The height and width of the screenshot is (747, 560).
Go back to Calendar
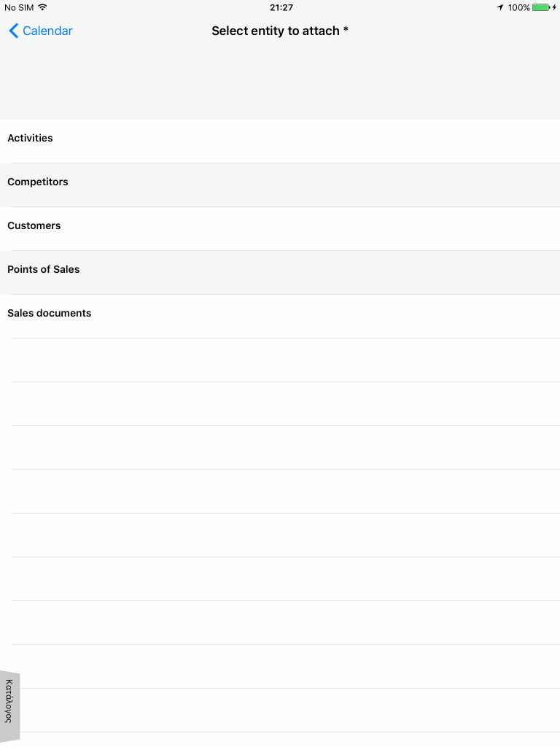[41, 31]
